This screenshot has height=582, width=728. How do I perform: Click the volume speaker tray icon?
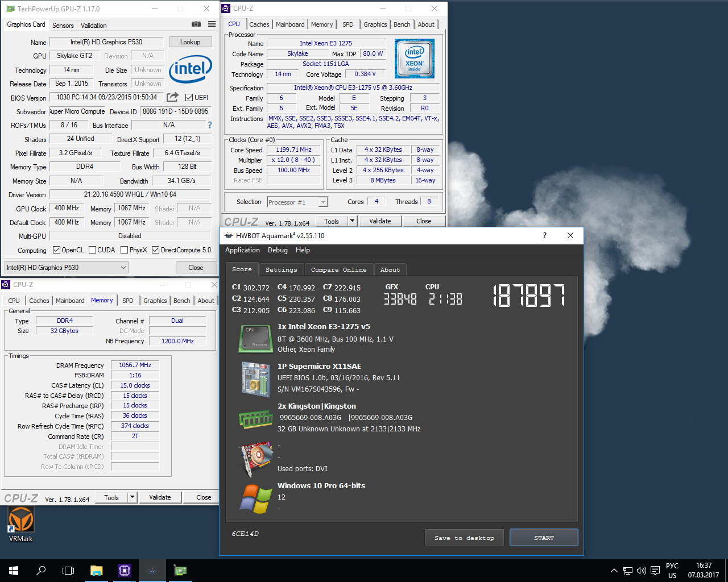coord(642,571)
